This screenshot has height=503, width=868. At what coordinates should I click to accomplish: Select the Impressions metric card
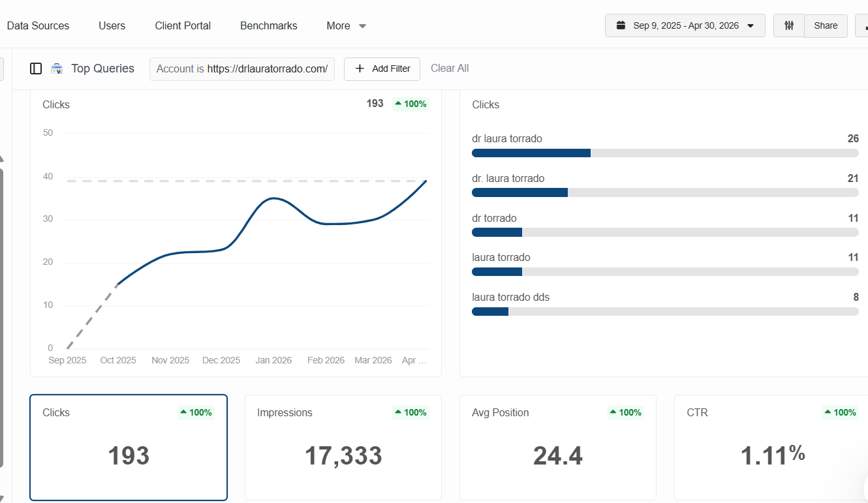point(343,448)
